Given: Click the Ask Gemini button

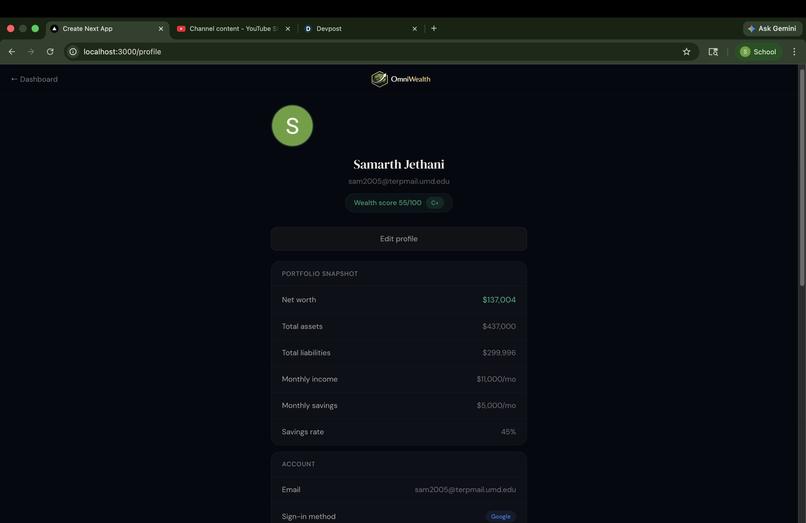Looking at the screenshot, I should (x=773, y=28).
